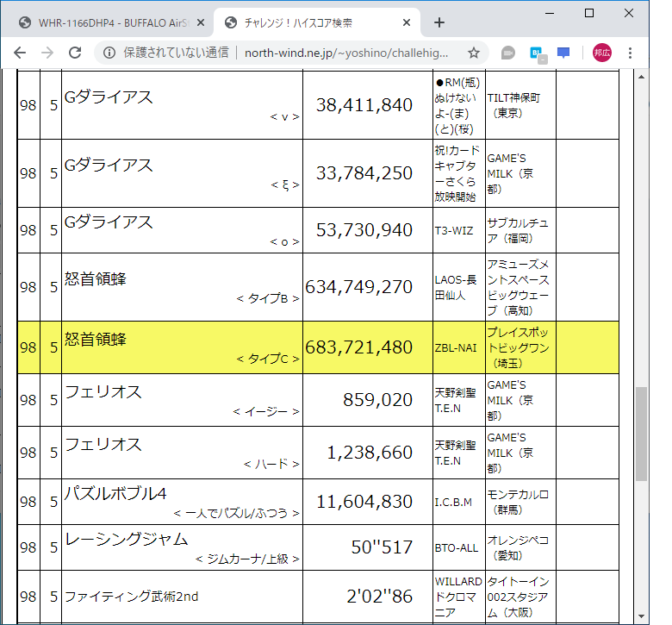
Task: View site info for insecure connection
Action: [109, 53]
